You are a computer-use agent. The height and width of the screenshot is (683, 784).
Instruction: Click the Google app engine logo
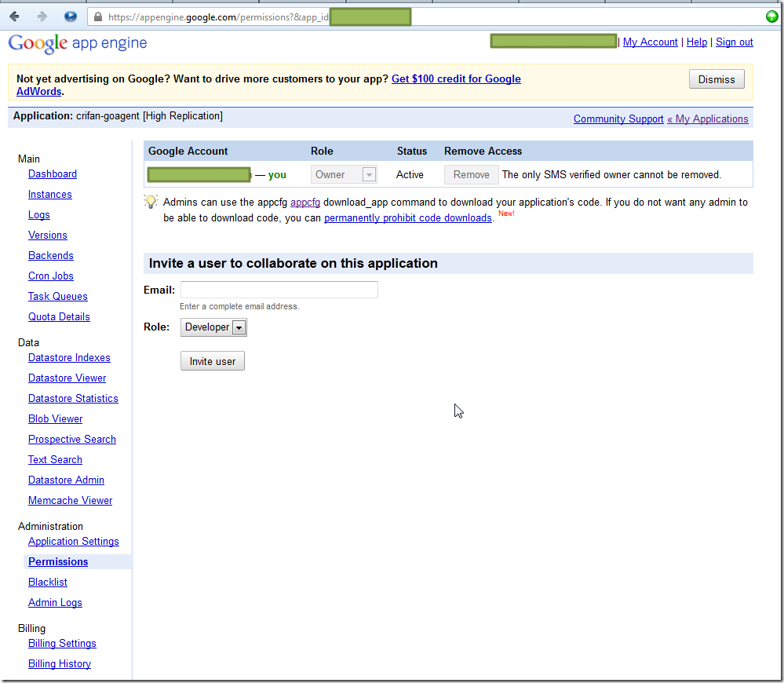click(x=78, y=43)
